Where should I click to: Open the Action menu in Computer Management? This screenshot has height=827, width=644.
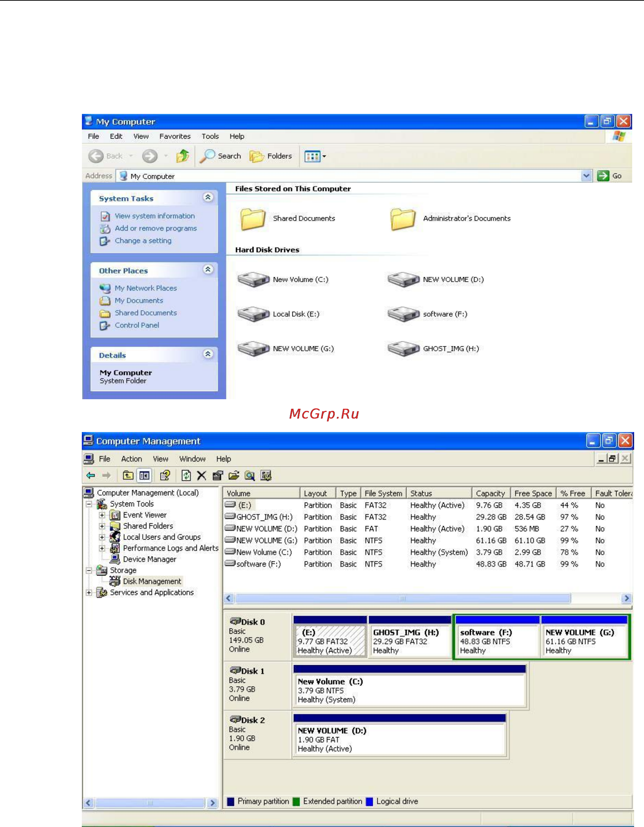[131, 459]
